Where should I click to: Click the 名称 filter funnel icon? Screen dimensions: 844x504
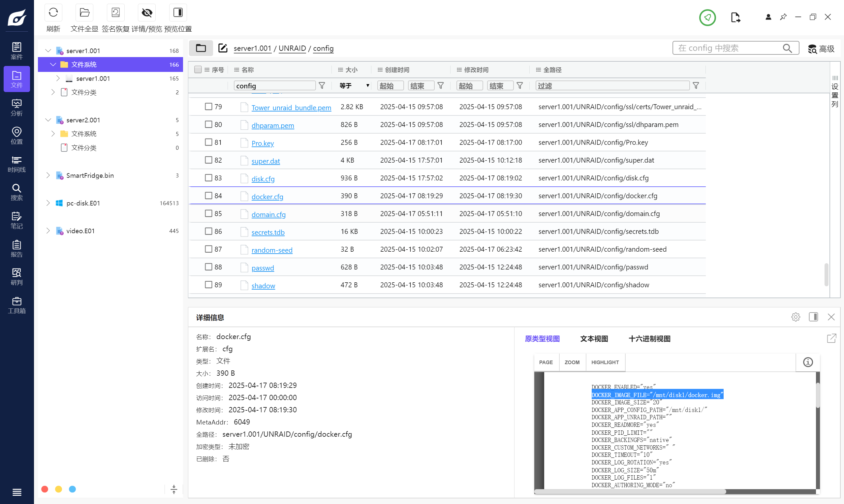point(322,85)
